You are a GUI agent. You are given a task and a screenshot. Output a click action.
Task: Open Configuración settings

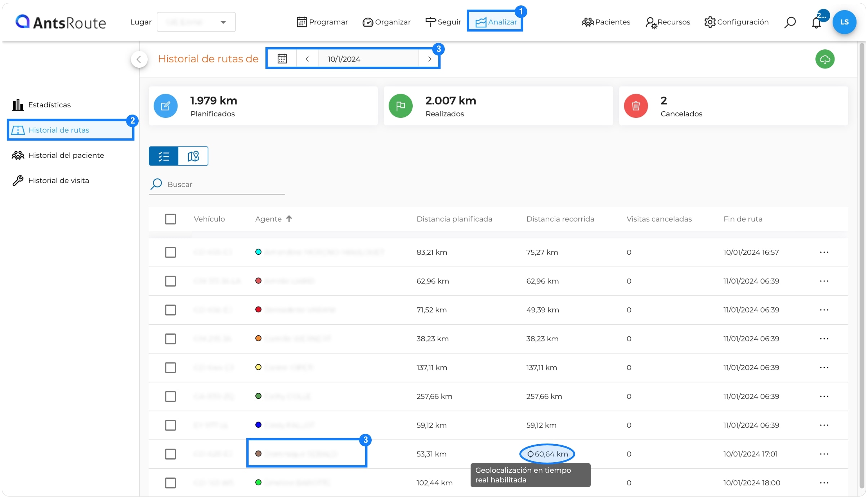click(x=736, y=22)
